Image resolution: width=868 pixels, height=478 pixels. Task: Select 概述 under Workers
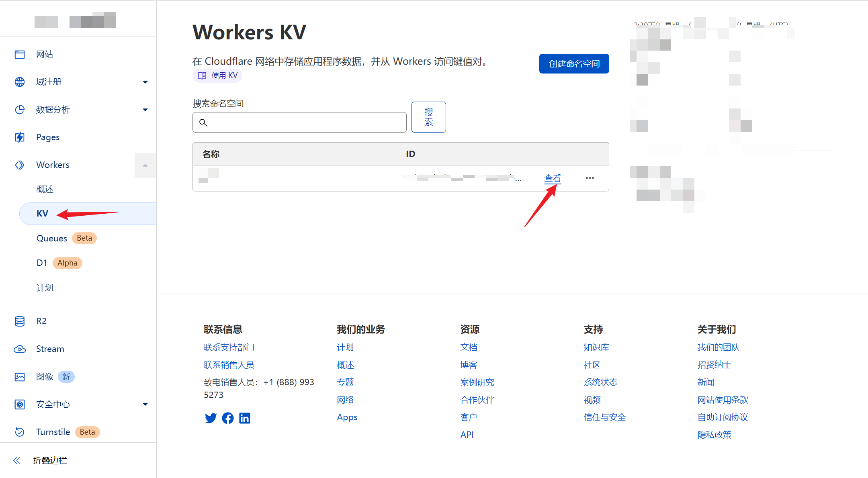coord(45,189)
